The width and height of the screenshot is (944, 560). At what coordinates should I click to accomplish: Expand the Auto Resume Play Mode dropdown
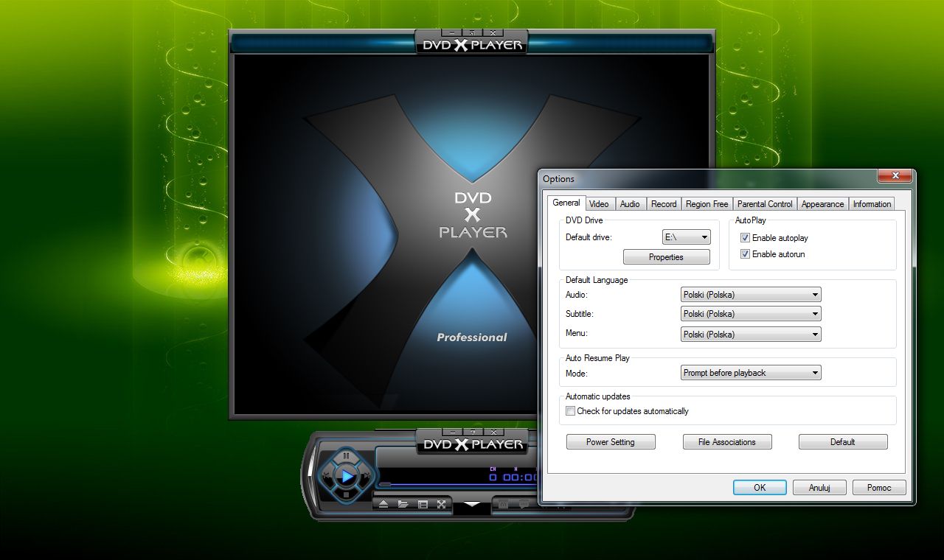[751, 373]
